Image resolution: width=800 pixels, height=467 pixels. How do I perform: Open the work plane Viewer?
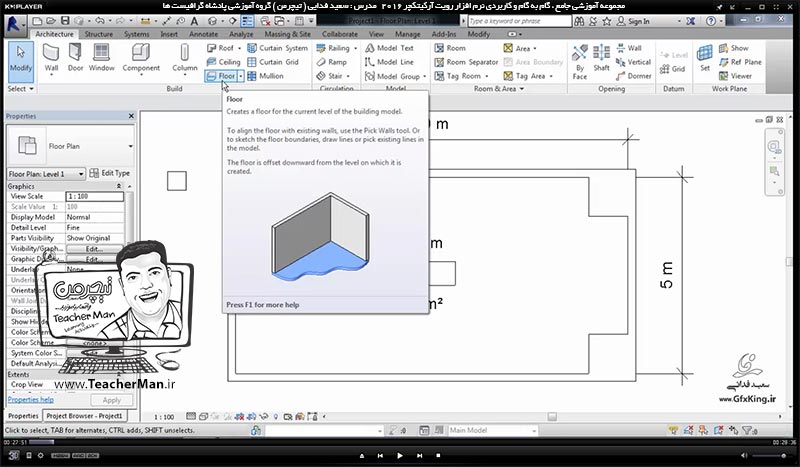coord(735,76)
